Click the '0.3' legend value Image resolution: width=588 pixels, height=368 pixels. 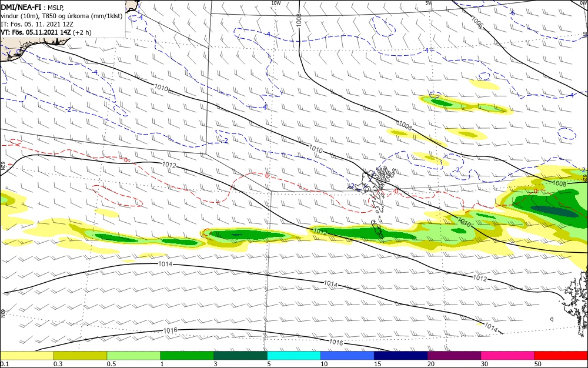click(x=58, y=364)
